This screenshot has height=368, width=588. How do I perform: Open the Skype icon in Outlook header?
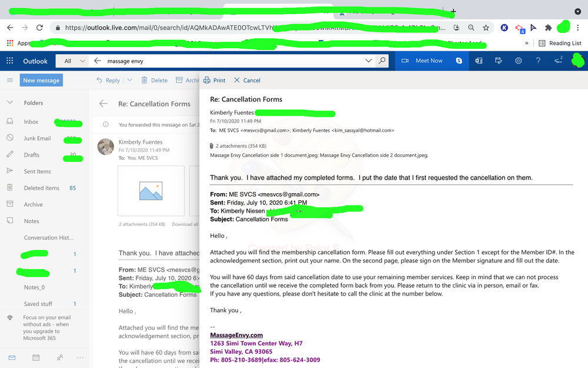coord(459,61)
